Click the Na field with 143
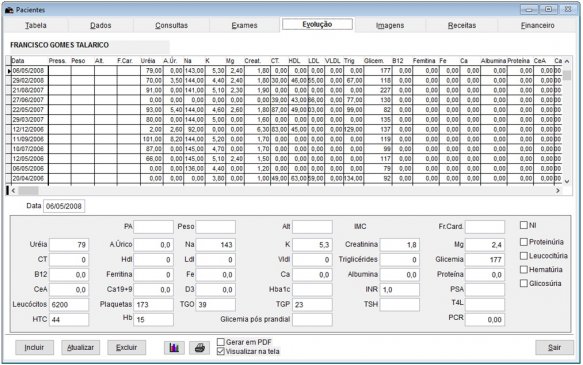 216,245
